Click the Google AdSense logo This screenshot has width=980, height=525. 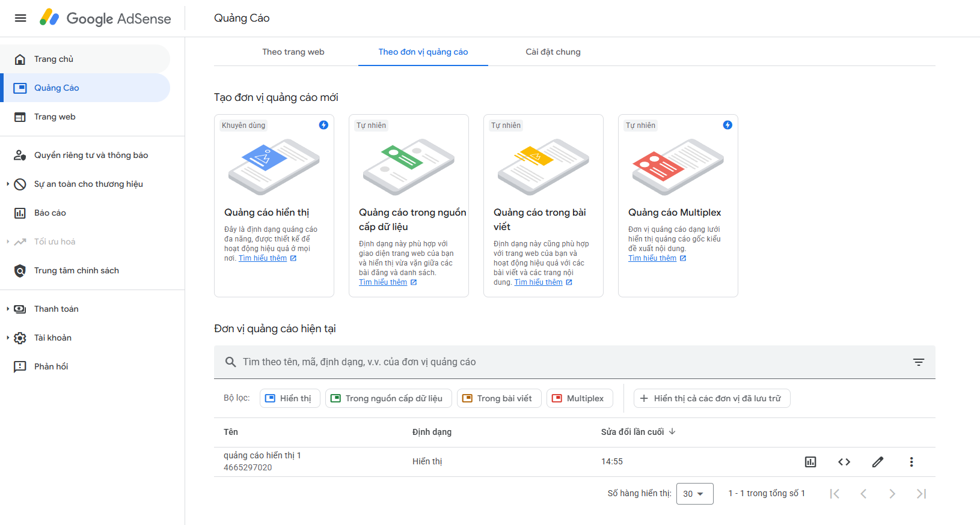point(105,18)
